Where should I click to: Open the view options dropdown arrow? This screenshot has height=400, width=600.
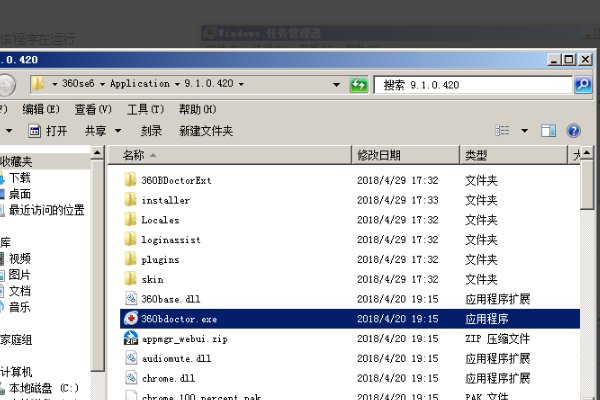point(524,131)
